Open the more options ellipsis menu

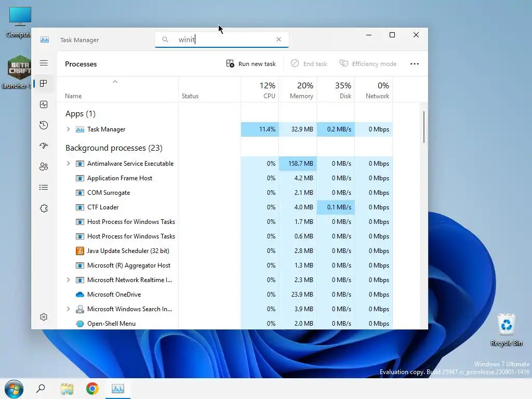point(414,64)
